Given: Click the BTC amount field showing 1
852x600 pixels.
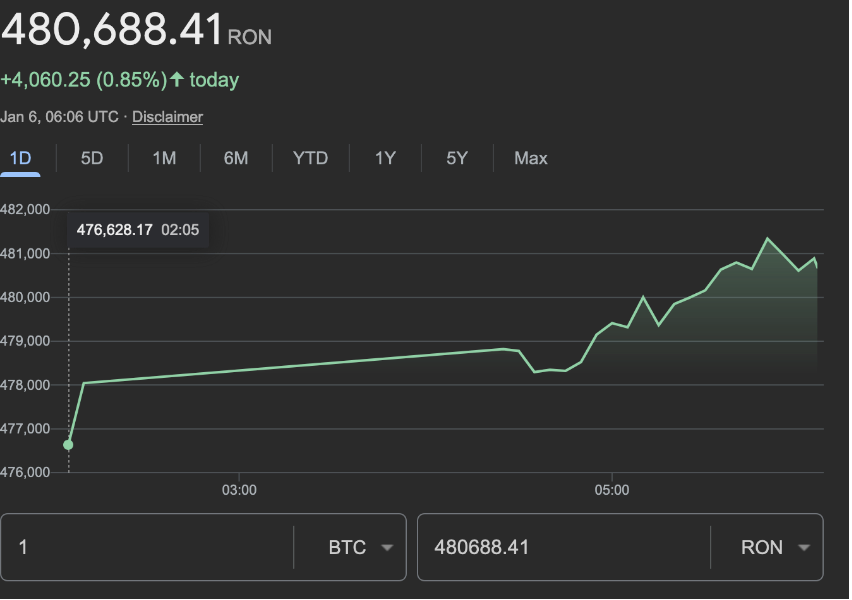Looking at the screenshot, I should pyautogui.click(x=150, y=547).
